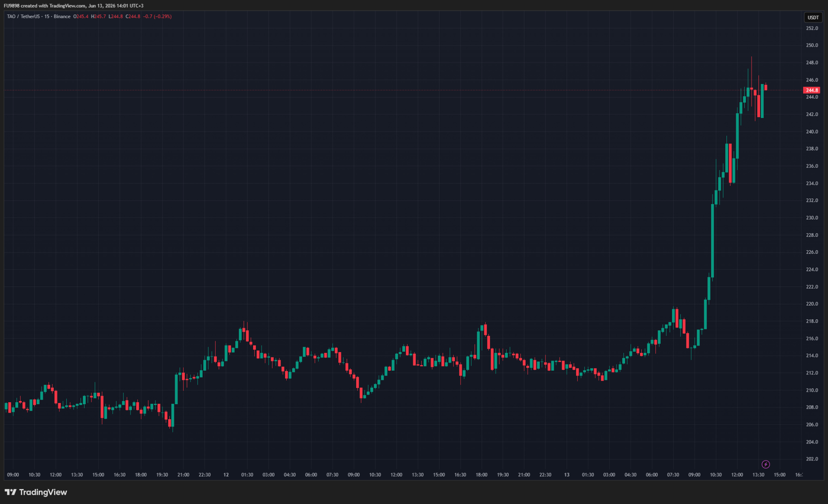The image size is (828, 504).
Task: Click the 242.0 price axis label
Action: pyautogui.click(x=812, y=114)
